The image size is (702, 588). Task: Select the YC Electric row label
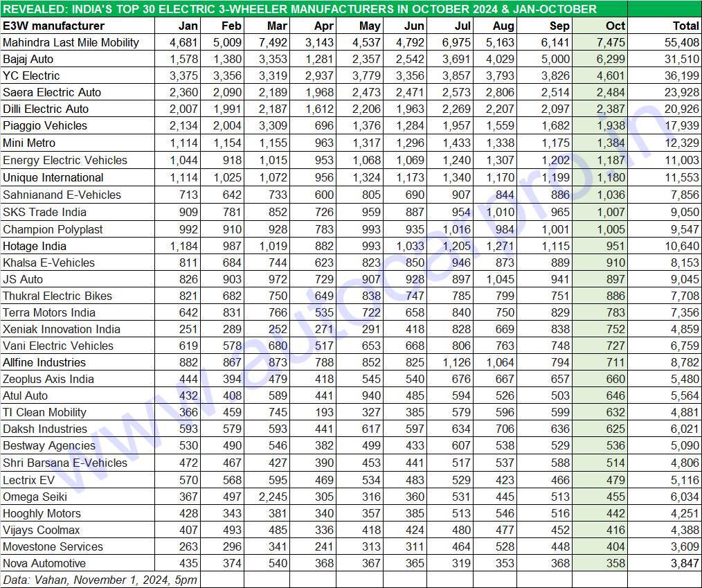(x=31, y=75)
